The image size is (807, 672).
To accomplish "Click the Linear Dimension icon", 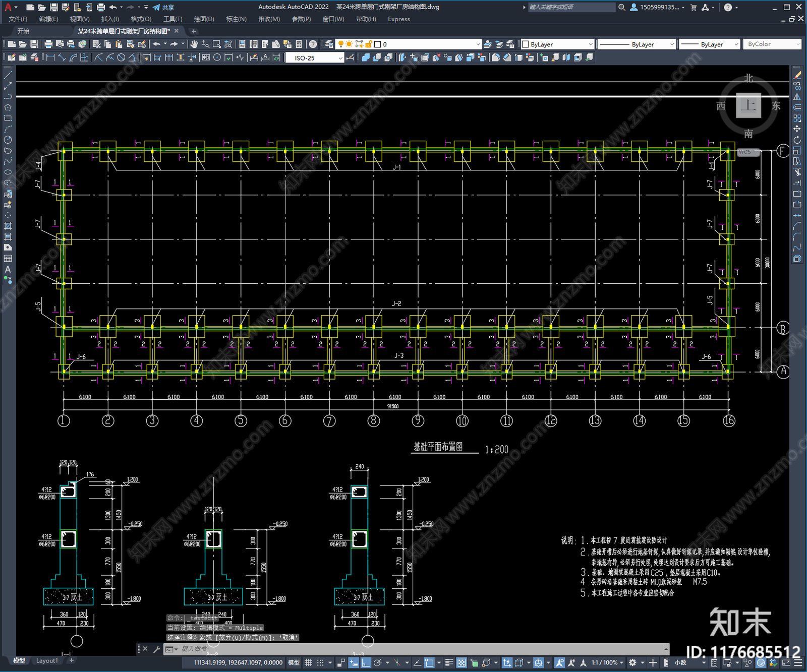I will click(x=50, y=57).
